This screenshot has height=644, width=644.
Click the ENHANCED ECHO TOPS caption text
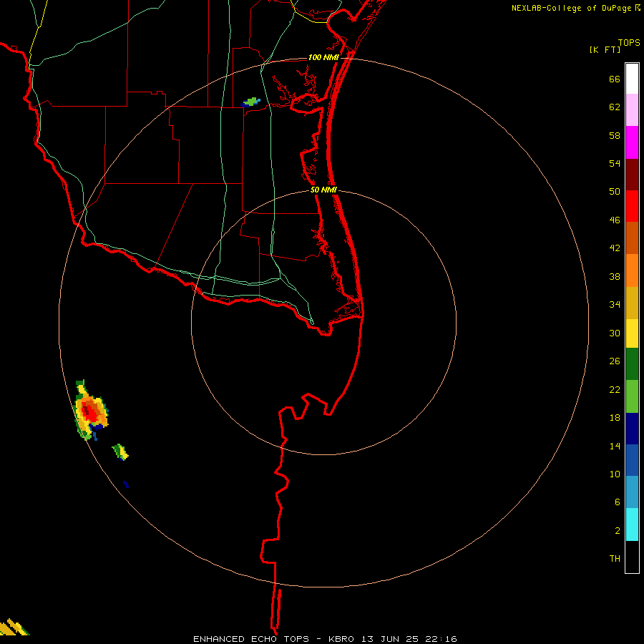click(251, 639)
